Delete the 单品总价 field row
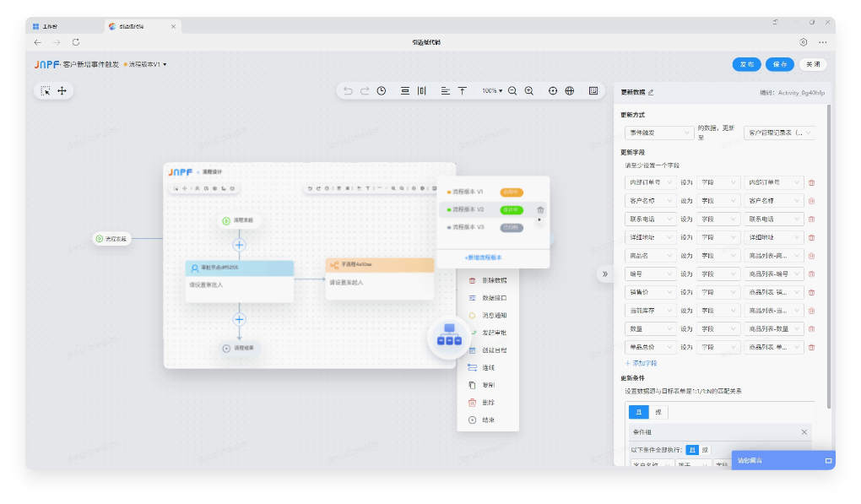Screen dimensions: 861x504 811,347
